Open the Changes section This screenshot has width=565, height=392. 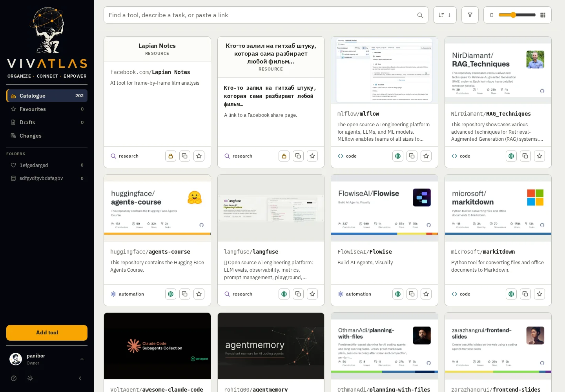click(x=47, y=136)
